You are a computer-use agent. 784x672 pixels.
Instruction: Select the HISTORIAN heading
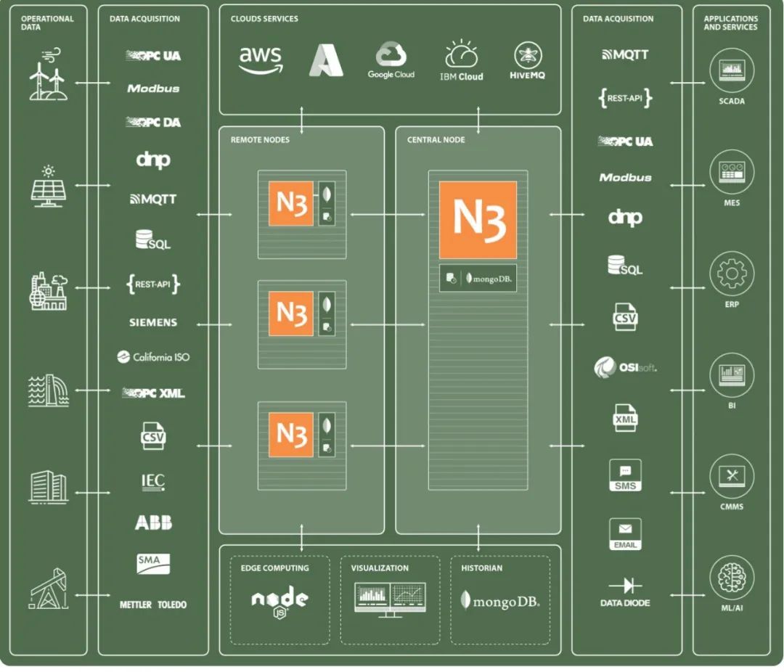coord(481,568)
